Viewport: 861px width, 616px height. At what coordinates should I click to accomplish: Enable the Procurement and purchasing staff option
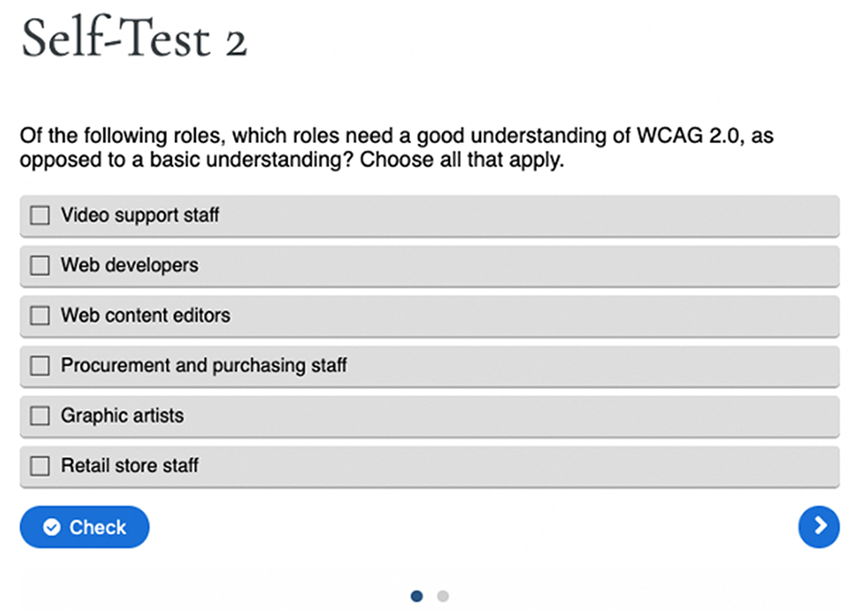click(x=39, y=365)
